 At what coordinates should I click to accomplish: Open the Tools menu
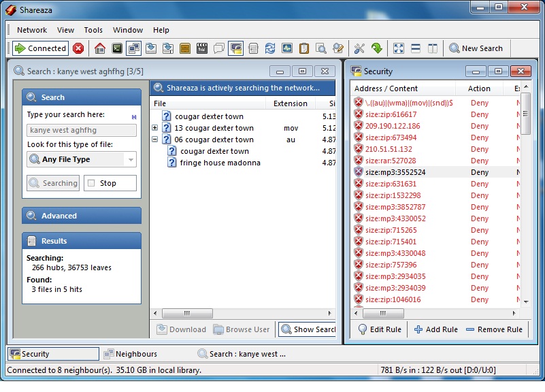pyautogui.click(x=93, y=30)
